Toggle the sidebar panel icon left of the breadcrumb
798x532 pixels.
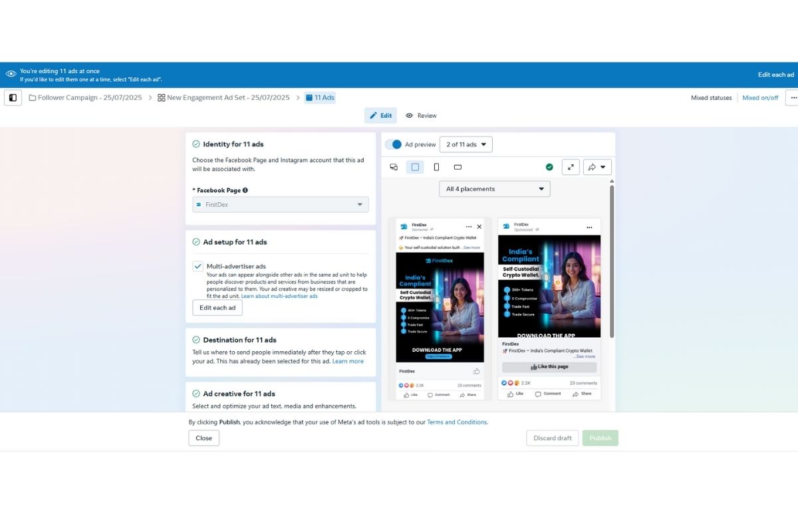[x=13, y=98]
